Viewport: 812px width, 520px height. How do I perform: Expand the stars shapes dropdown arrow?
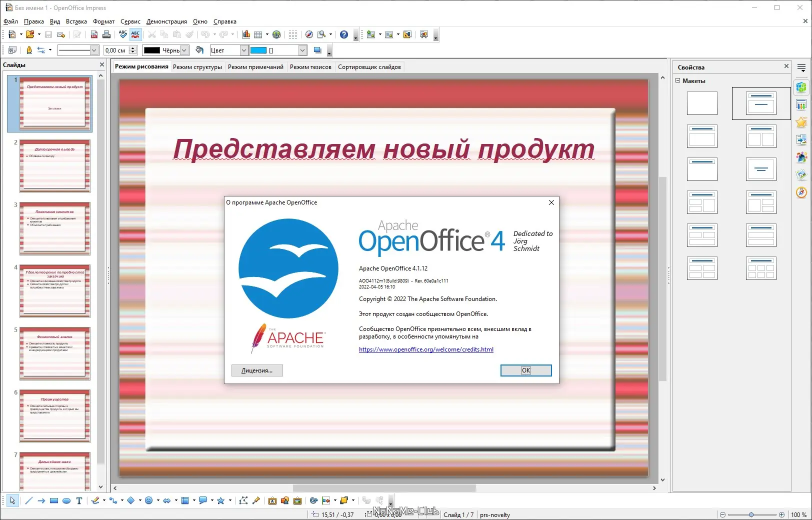pyautogui.click(x=230, y=500)
